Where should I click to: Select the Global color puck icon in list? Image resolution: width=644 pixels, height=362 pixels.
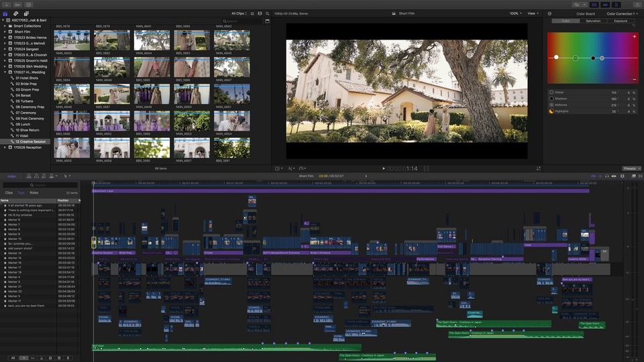[x=551, y=93]
